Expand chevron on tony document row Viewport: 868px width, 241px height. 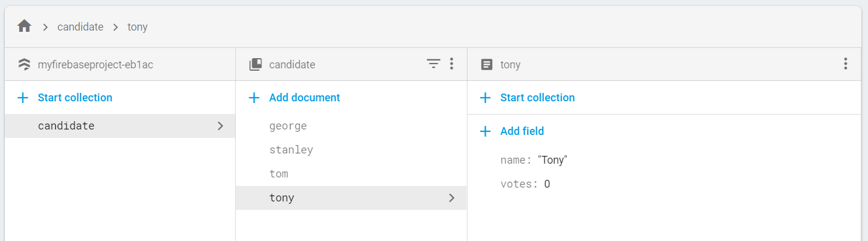click(451, 198)
